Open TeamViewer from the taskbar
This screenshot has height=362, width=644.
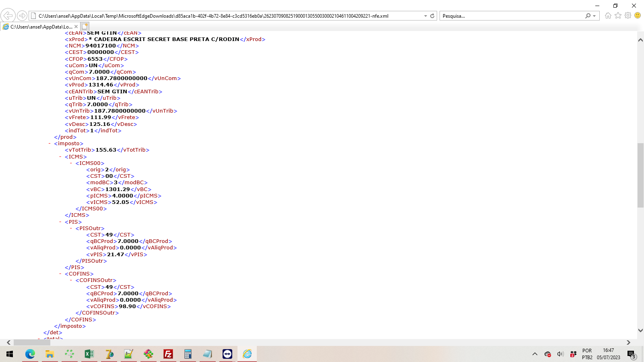tap(227, 354)
